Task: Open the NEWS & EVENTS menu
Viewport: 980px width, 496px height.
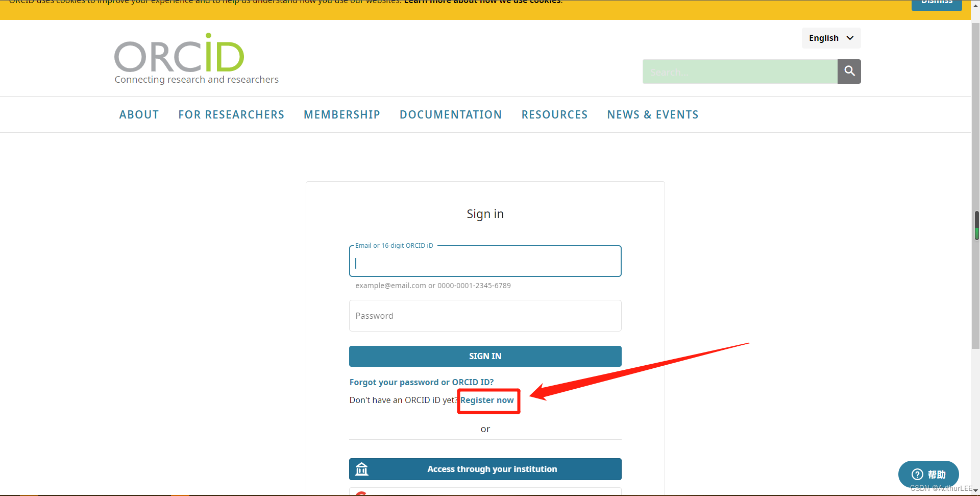Action: pyautogui.click(x=653, y=115)
